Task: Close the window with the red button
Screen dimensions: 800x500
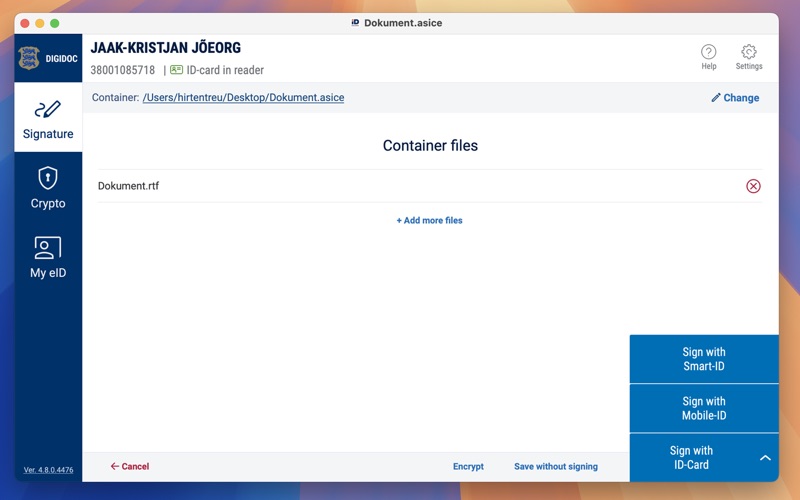Action: point(25,23)
